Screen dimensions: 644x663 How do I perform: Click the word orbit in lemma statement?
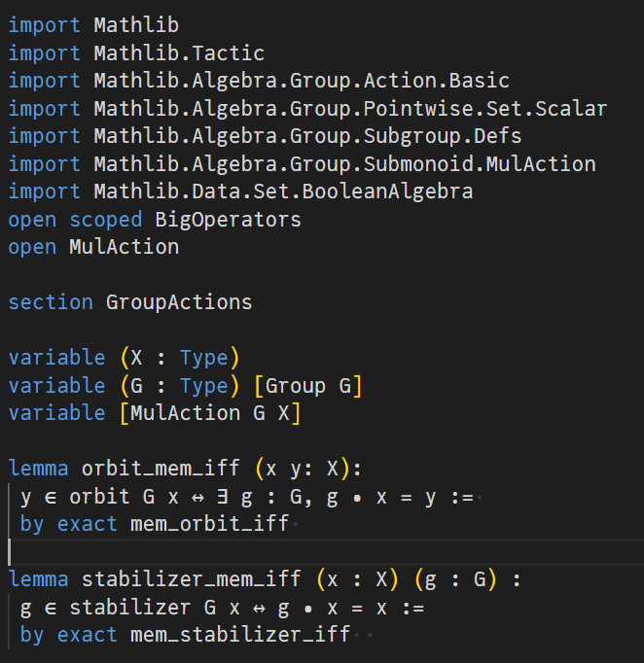[x=99, y=497]
